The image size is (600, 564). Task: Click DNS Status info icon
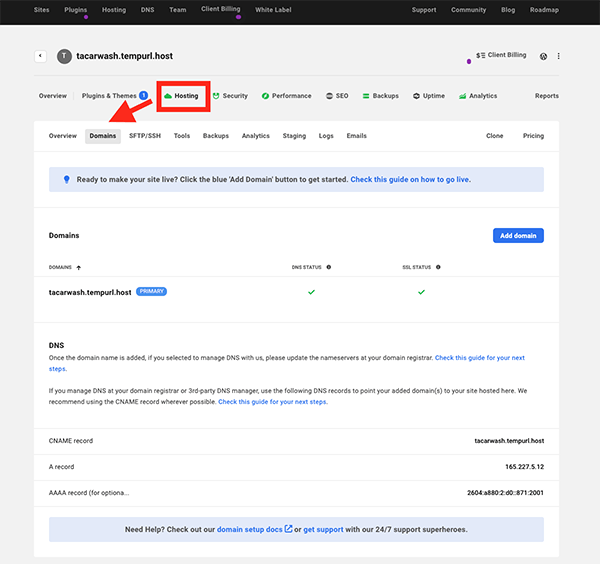click(x=329, y=267)
